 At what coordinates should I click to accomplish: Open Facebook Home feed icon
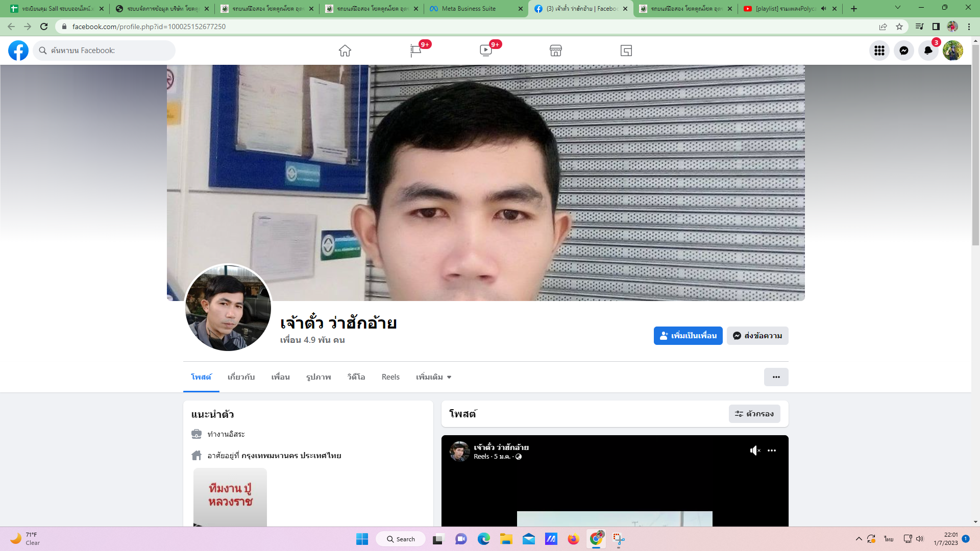click(x=345, y=51)
